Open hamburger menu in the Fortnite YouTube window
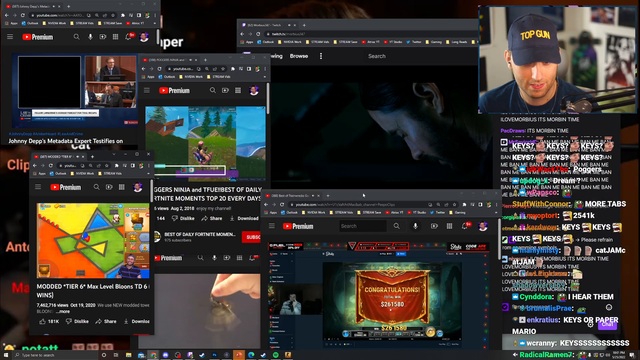The width and height of the screenshot is (640, 360). (x=147, y=90)
